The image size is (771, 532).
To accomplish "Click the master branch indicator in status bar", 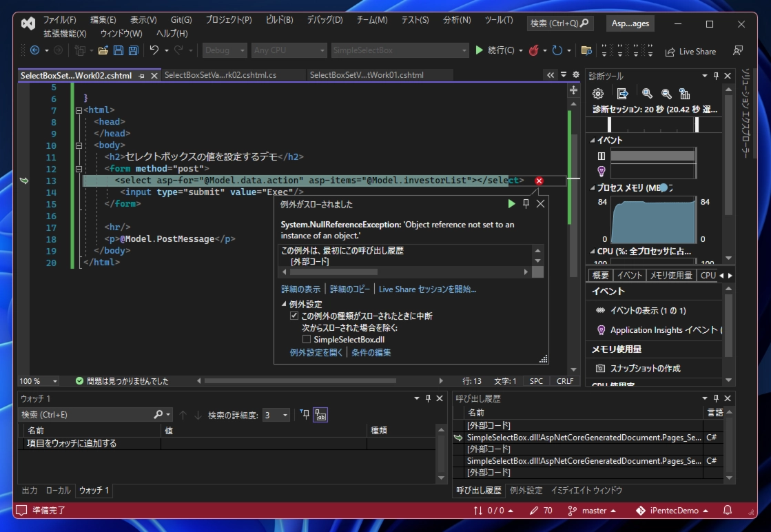I will pyautogui.click(x=592, y=511).
